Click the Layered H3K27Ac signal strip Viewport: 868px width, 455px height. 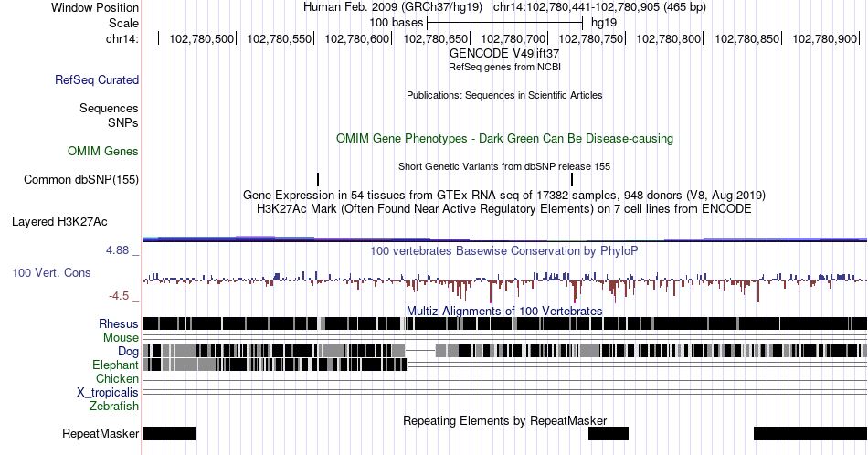(x=504, y=239)
